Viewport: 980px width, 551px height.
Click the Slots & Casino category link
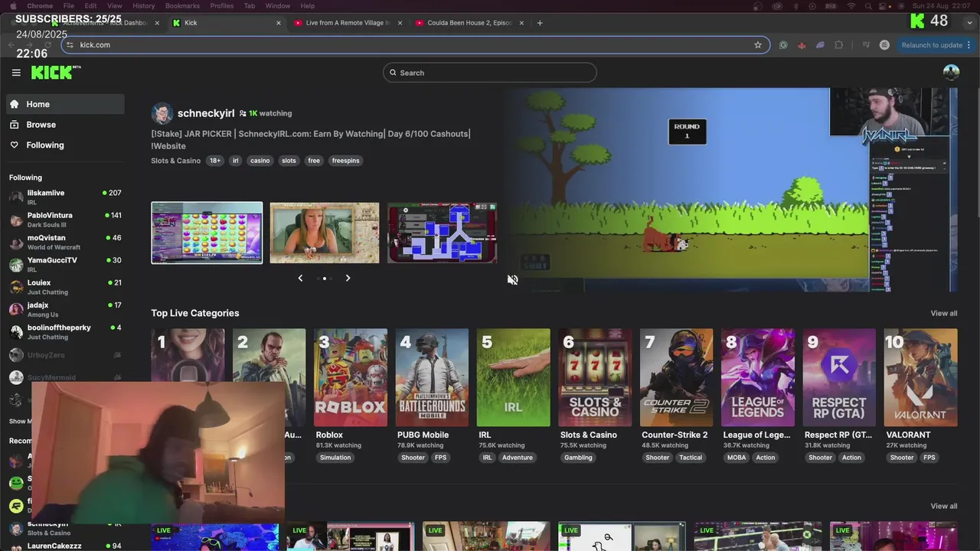click(x=175, y=161)
